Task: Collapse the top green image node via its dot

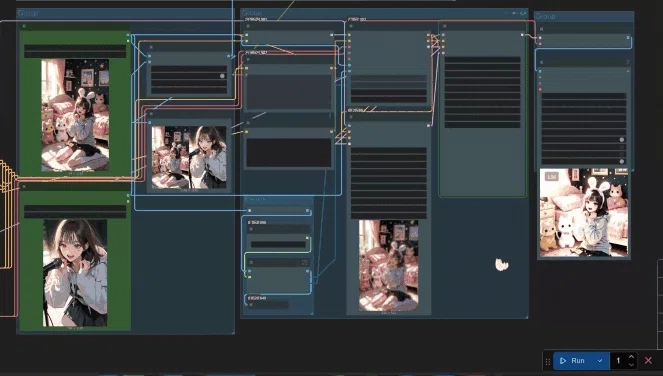Action: pyautogui.click(x=24, y=26)
